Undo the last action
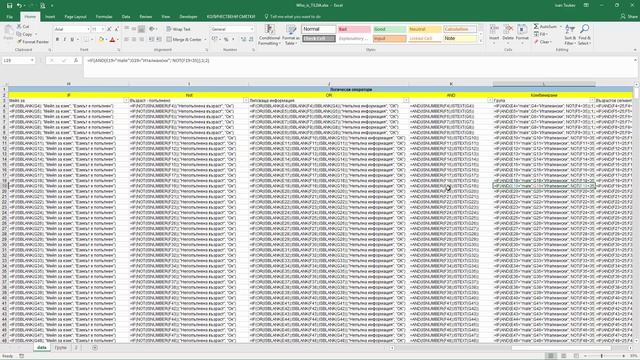 click(x=19, y=6)
